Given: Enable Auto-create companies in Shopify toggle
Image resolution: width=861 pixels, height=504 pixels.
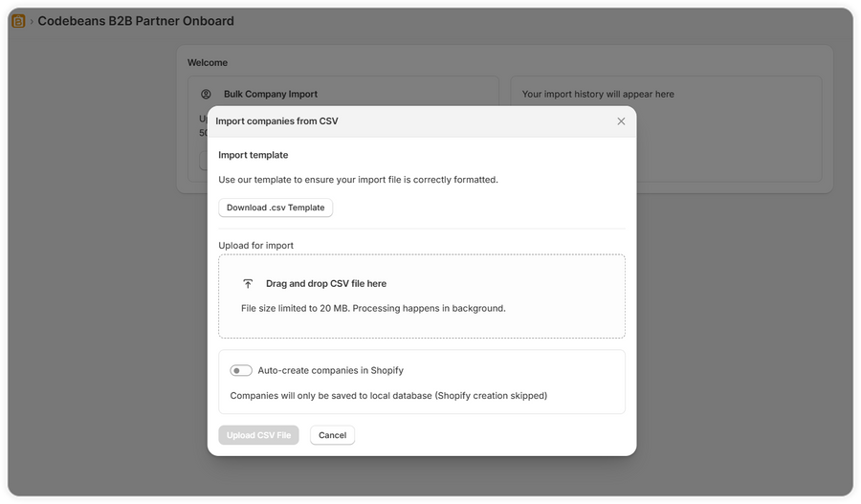Looking at the screenshot, I should 241,371.
